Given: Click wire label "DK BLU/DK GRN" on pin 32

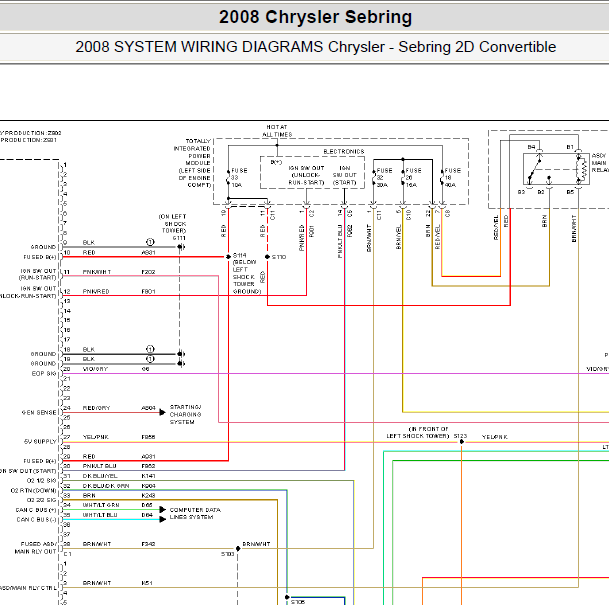Looking at the screenshot, I should 106,486.
